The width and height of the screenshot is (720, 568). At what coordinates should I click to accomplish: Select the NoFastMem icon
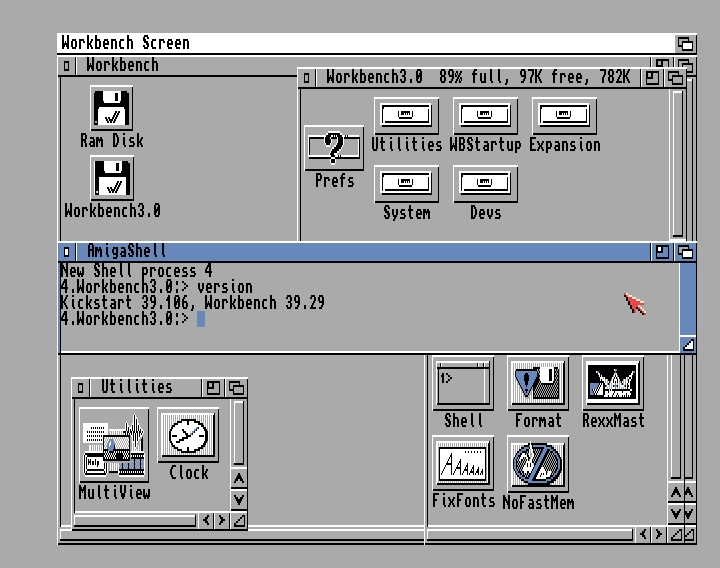[x=538, y=463]
